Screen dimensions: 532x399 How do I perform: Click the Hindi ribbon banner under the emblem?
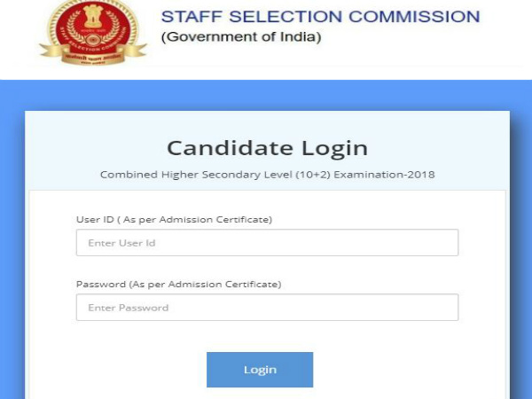pos(93,57)
